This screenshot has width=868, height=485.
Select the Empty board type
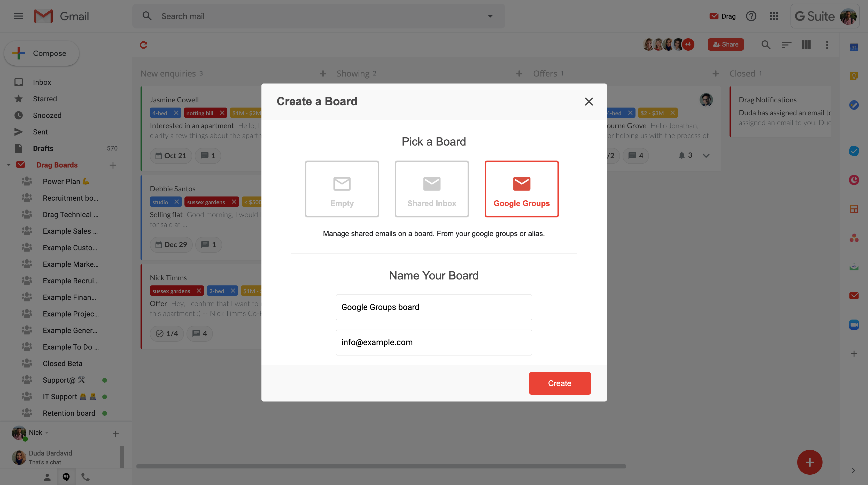pyautogui.click(x=342, y=189)
